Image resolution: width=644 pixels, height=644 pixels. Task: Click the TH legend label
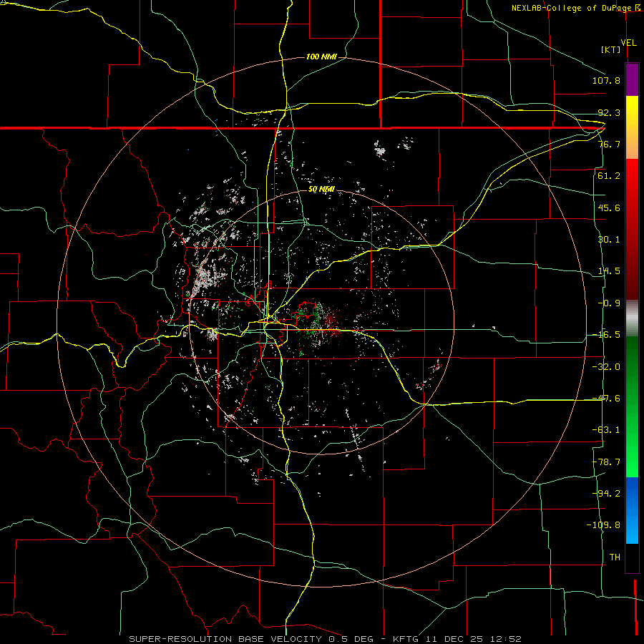[x=615, y=557]
